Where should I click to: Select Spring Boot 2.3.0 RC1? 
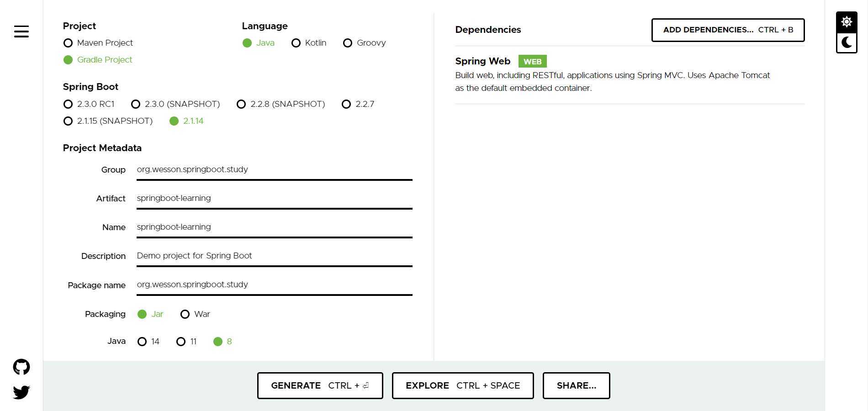pyautogui.click(x=89, y=104)
